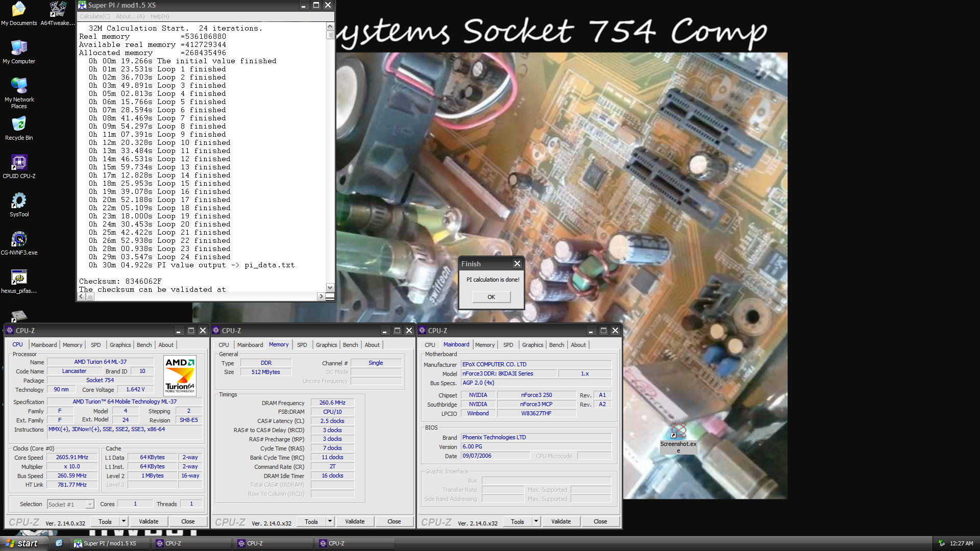Click Super PI title bar app icon
Screen dimensions: 980x551
pyautogui.click(x=82, y=5)
